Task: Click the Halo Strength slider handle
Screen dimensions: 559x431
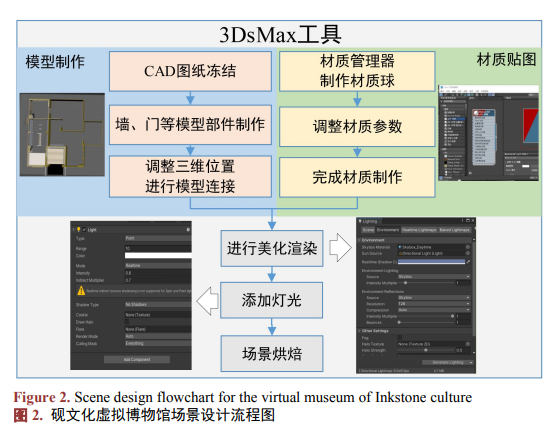Action: click(426, 350)
